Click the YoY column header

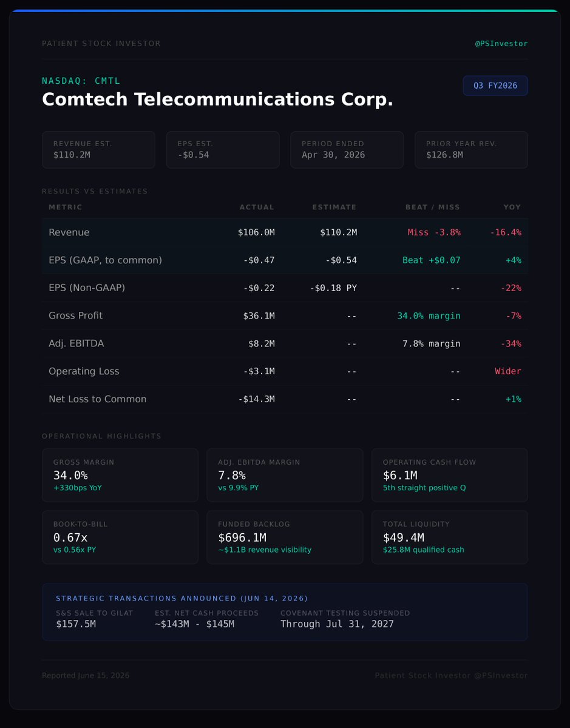(512, 207)
